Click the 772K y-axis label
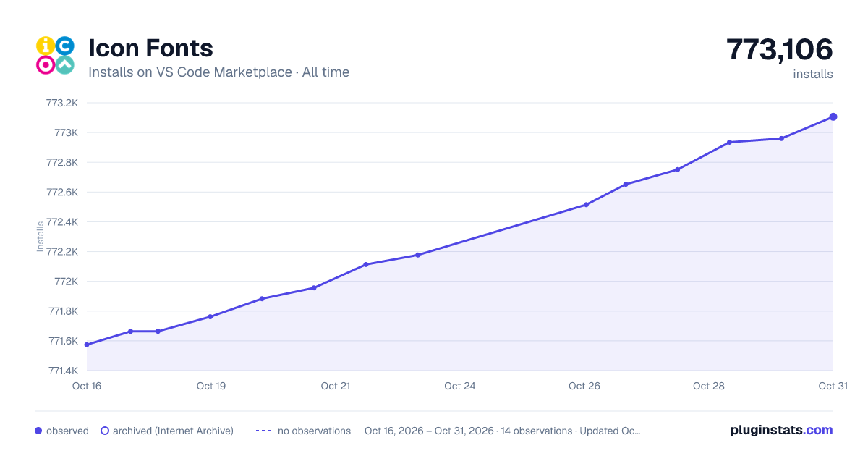Viewport: 868px width, 456px height. tap(66, 281)
